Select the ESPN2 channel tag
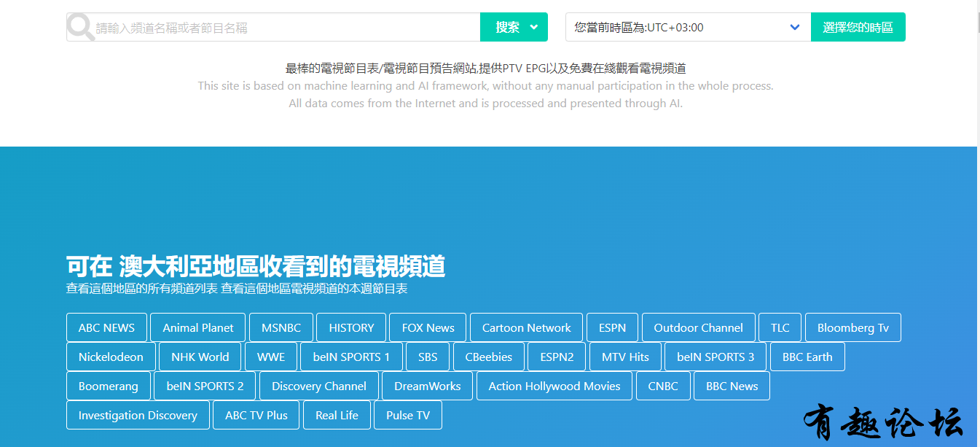Viewport: 980px width, 447px height. tap(557, 357)
